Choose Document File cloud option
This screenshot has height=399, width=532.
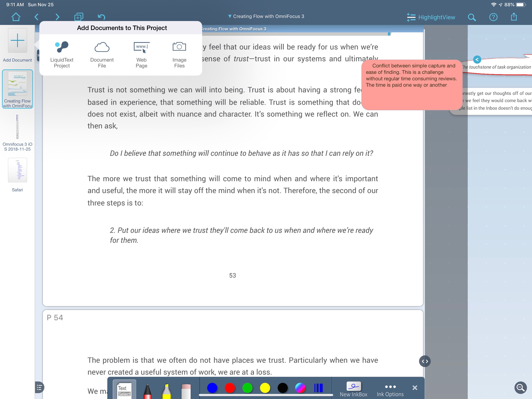pyautogui.click(x=102, y=55)
